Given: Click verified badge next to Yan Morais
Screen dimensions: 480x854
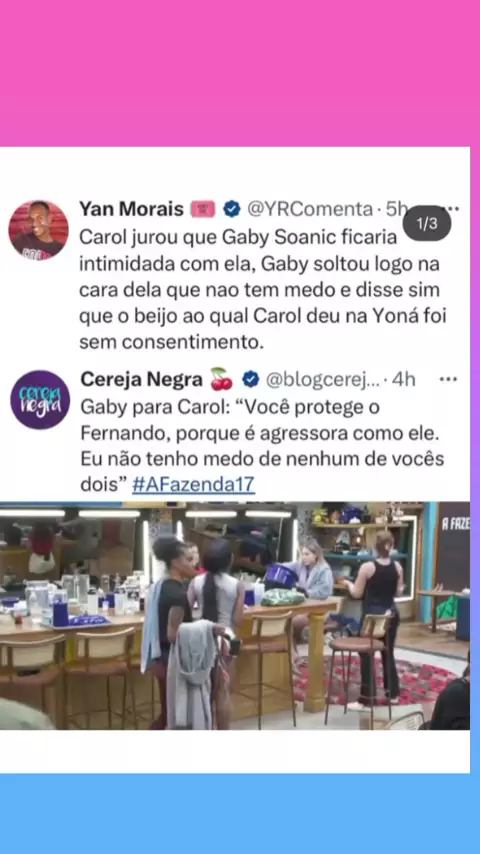Looking at the screenshot, I should click(x=232, y=209).
